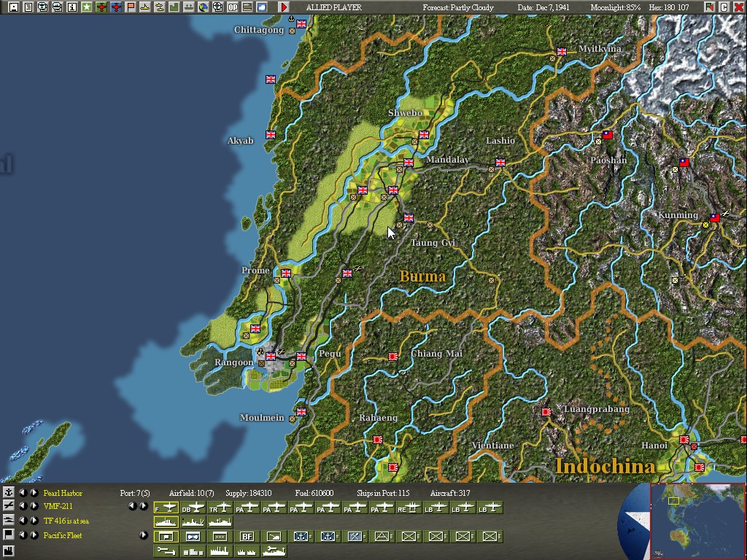Click the cloud weather toolbar icon
This screenshot has width=747, height=560.
262,7
